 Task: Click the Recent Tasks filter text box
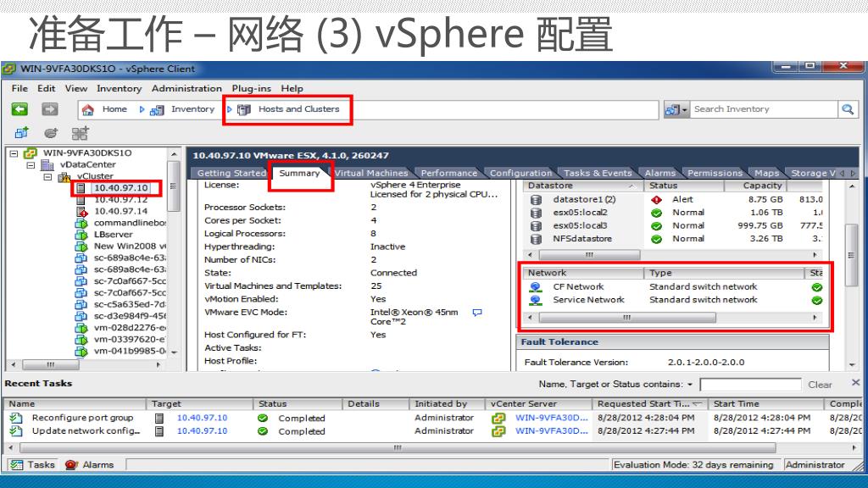point(750,385)
